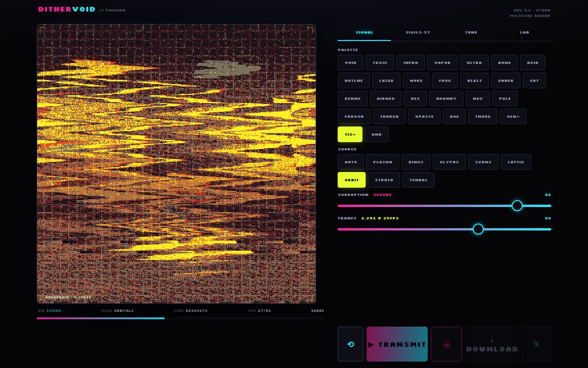Screen dimensions: 588x368
Task: Click the seed value 58300873
Action: pyautogui.click(x=197, y=310)
